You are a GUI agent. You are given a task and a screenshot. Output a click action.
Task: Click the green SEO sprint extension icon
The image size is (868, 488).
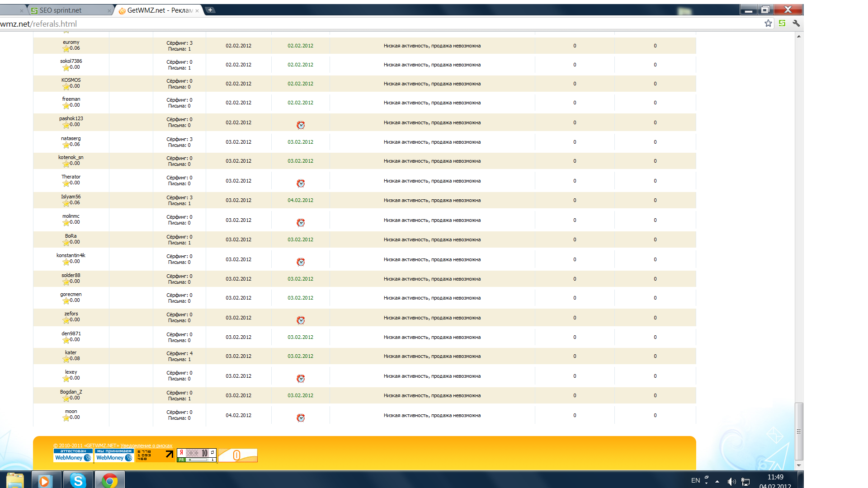point(782,23)
